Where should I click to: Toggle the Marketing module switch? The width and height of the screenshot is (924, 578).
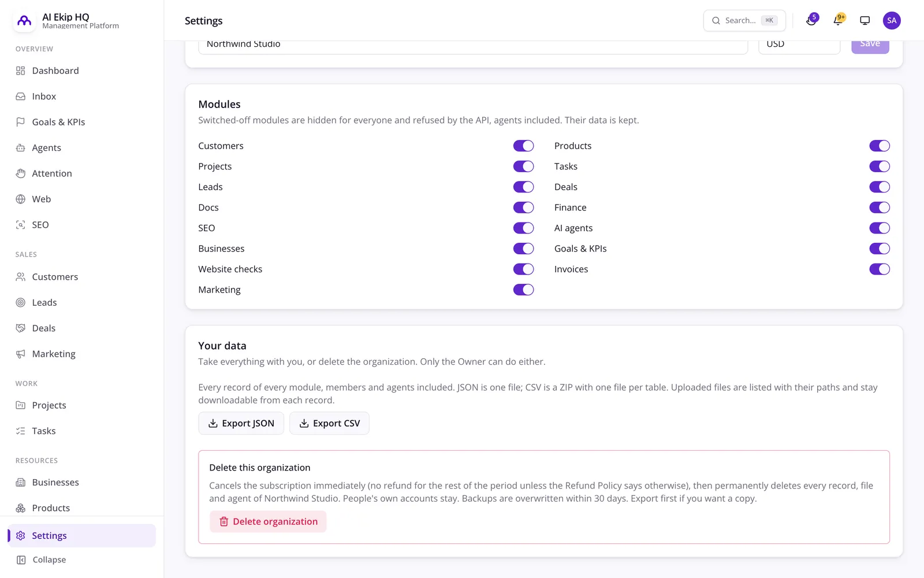tap(524, 290)
